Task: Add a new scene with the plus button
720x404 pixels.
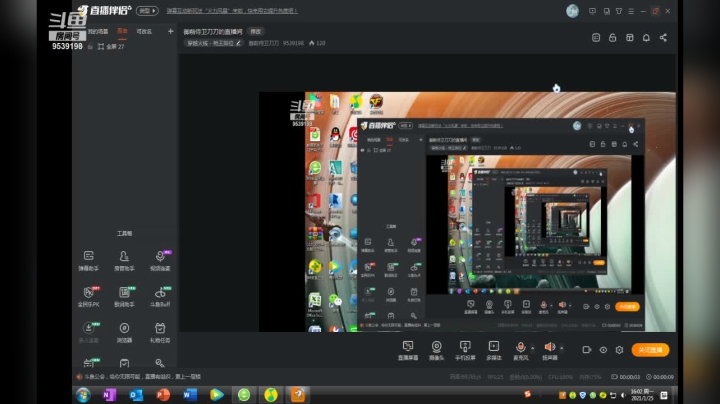Action: [171, 31]
